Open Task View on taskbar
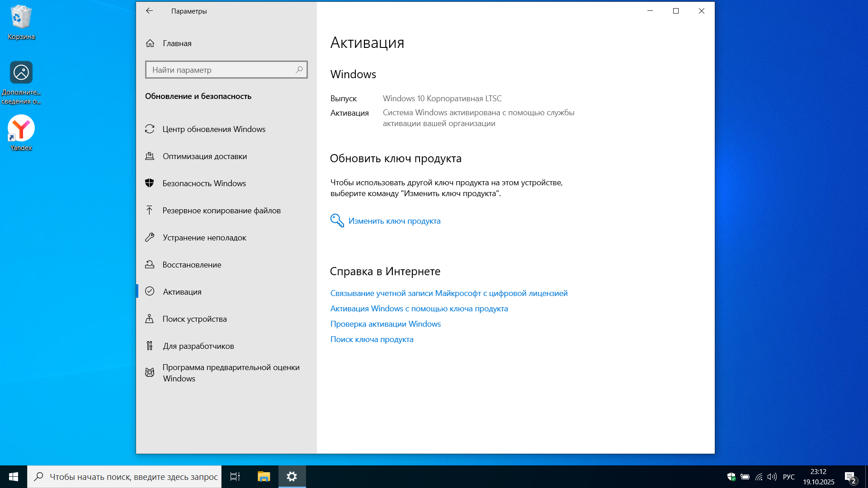The image size is (868, 488). click(235, 477)
